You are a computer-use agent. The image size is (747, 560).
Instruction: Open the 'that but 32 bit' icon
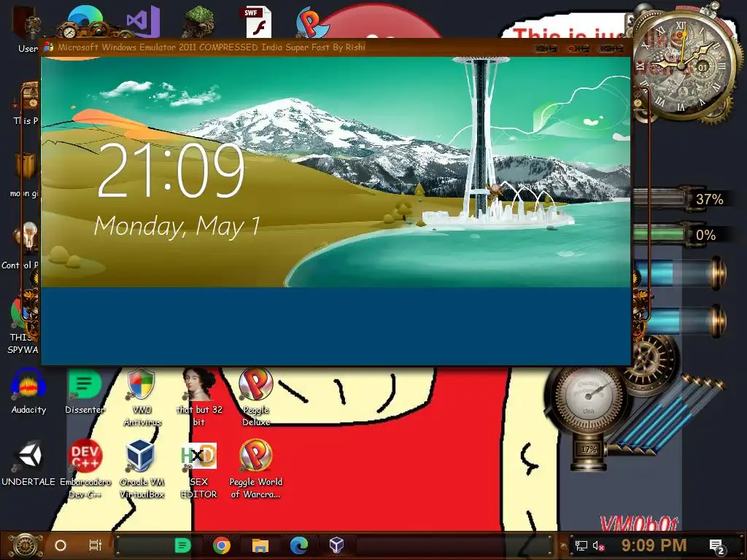(x=198, y=397)
